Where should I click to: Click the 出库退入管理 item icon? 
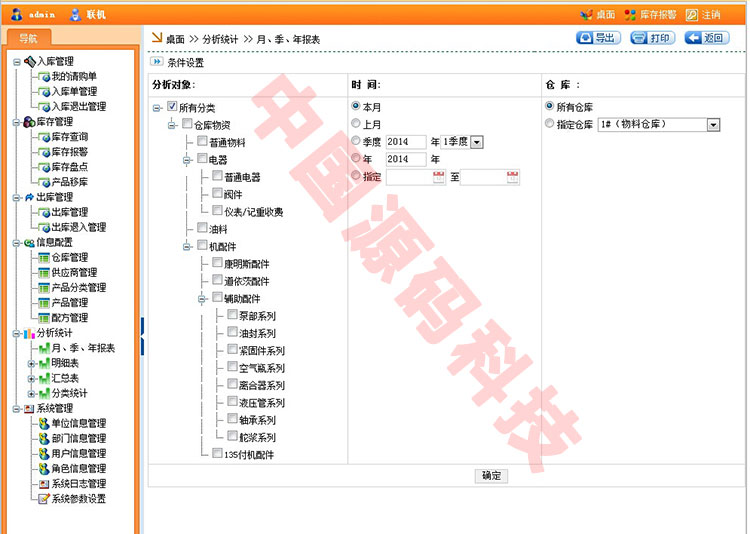(44, 227)
